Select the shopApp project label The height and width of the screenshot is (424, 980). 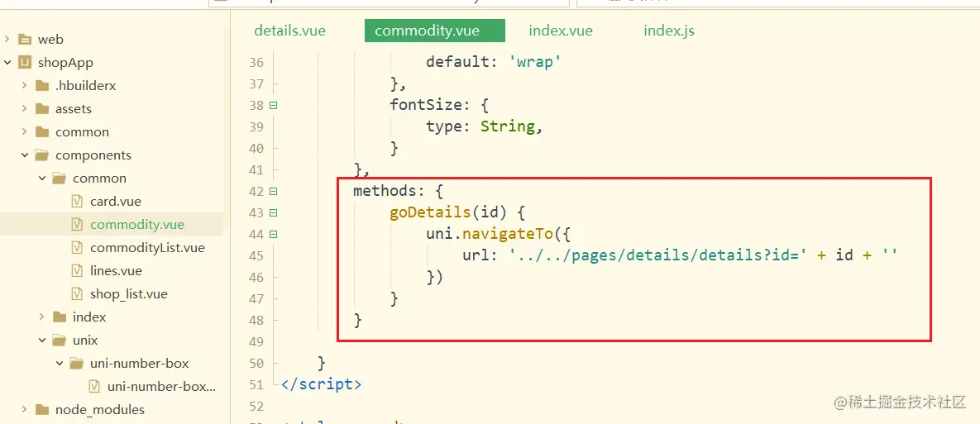click(65, 63)
